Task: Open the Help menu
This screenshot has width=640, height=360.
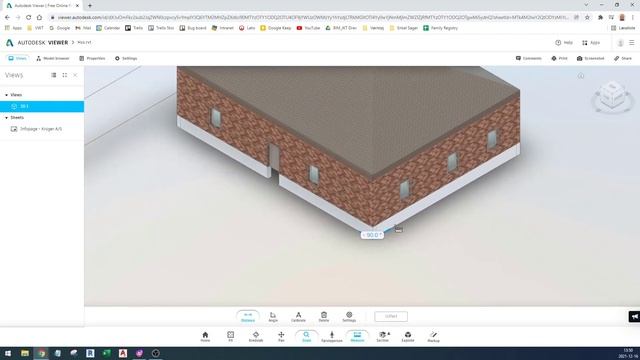Action: point(564,42)
